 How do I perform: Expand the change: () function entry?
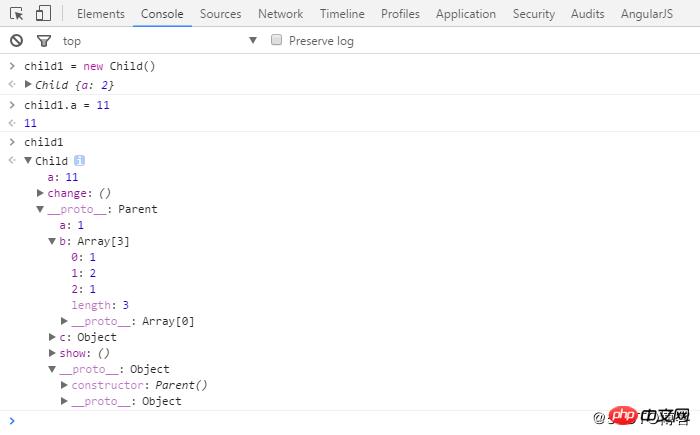pos(41,193)
